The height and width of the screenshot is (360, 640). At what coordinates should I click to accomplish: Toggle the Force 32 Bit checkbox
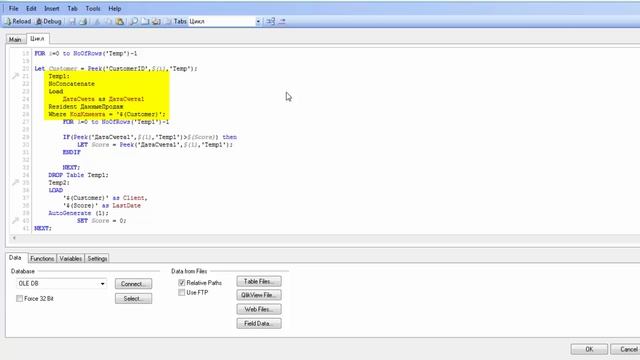(20, 298)
